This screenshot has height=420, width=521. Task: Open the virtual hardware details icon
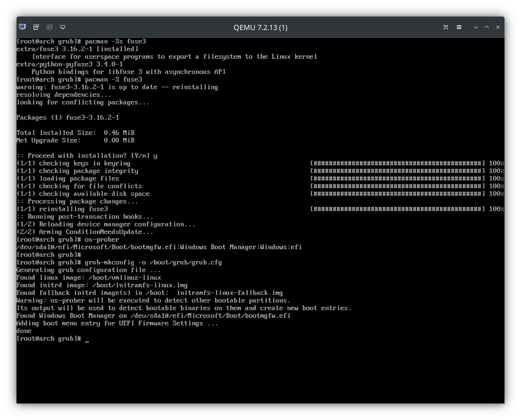coord(36,27)
